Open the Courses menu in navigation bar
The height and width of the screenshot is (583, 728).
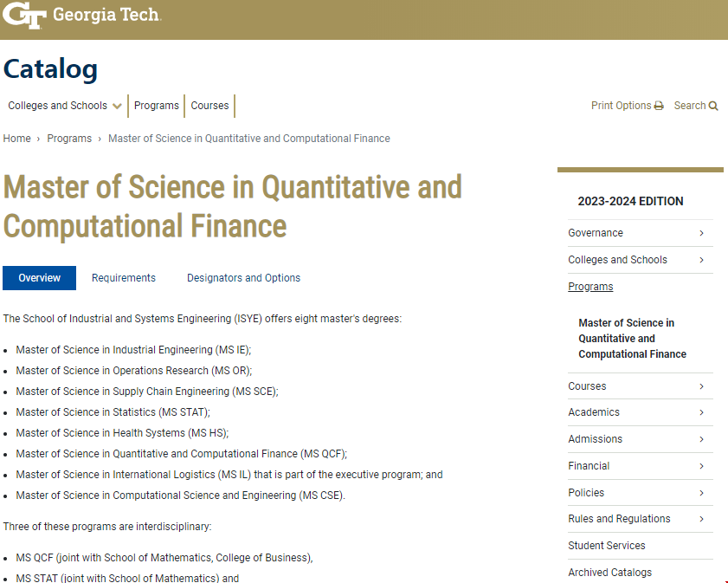point(209,106)
